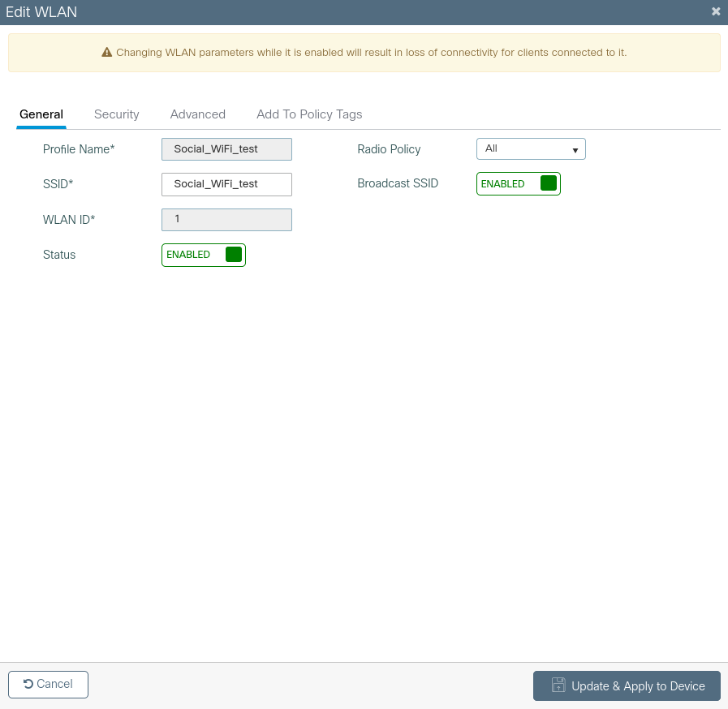Viewport: 728px width, 709px height.
Task: Click the floppy disk save icon
Action: click(558, 685)
